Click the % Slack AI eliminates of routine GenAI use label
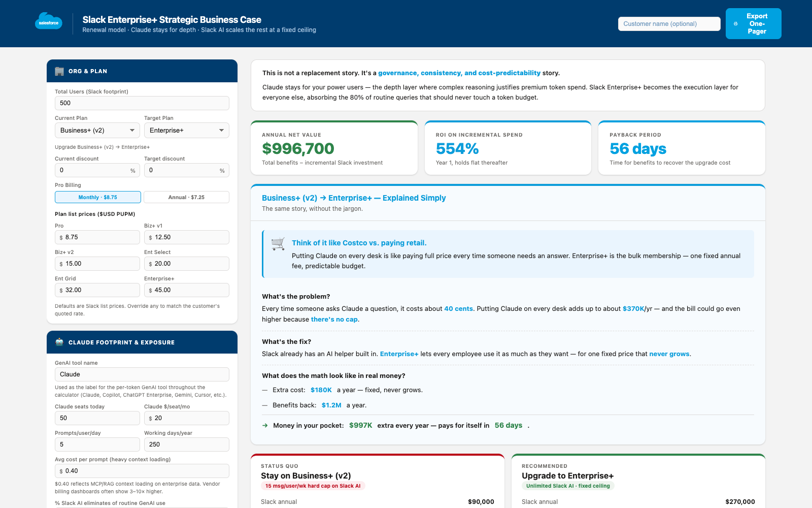The image size is (812, 508). [x=110, y=503]
